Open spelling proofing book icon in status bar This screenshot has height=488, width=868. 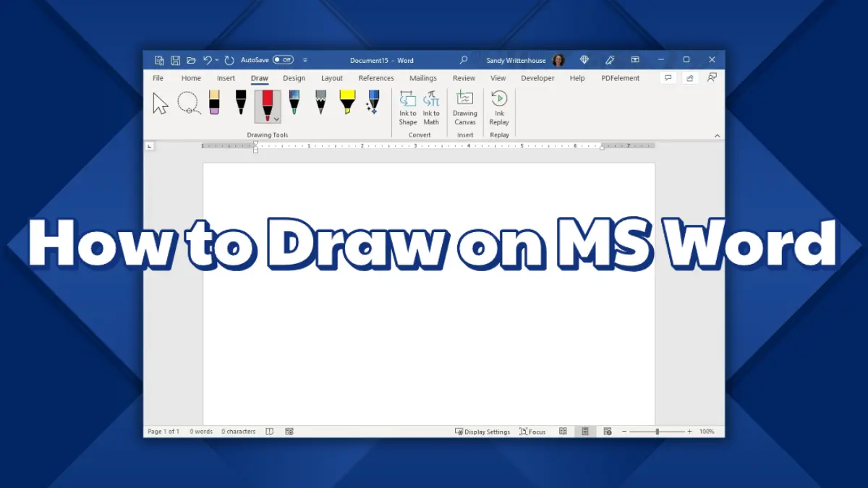pos(269,432)
